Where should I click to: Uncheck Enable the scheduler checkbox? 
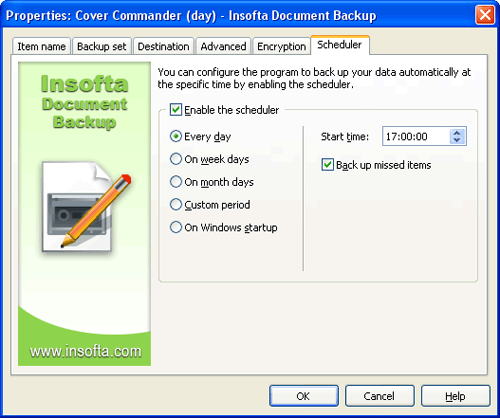tap(176, 110)
